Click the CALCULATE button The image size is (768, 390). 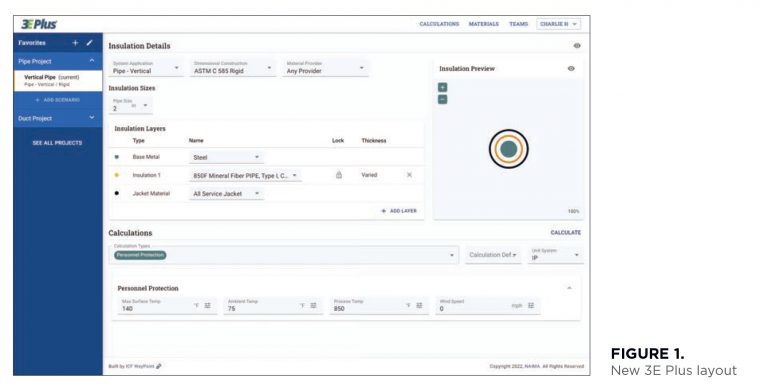point(566,233)
